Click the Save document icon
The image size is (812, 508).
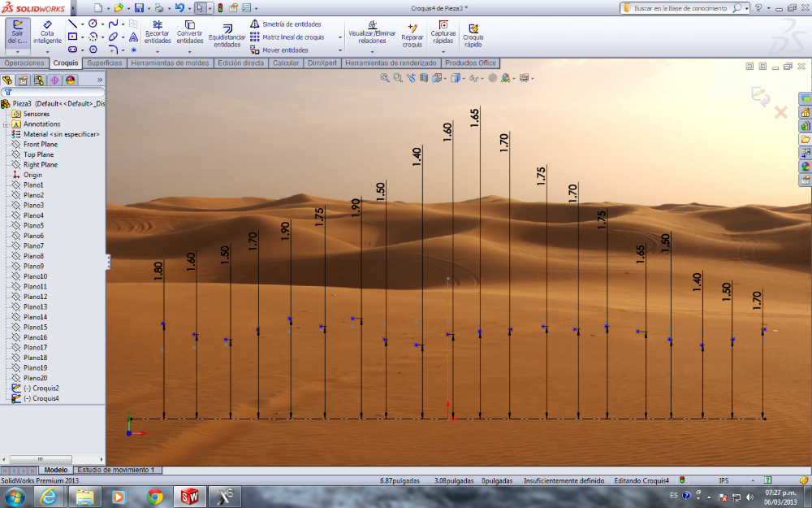pyautogui.click(x=139, y=8)
